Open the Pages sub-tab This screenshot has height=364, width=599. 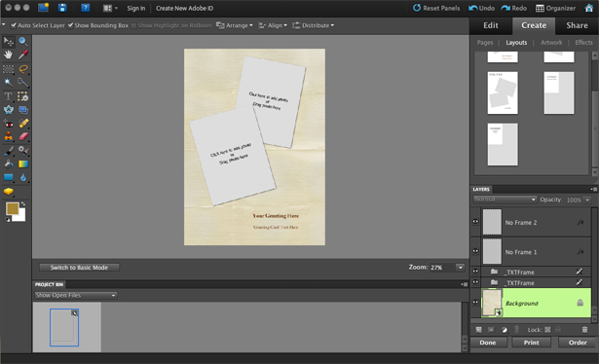coord(485,43)
